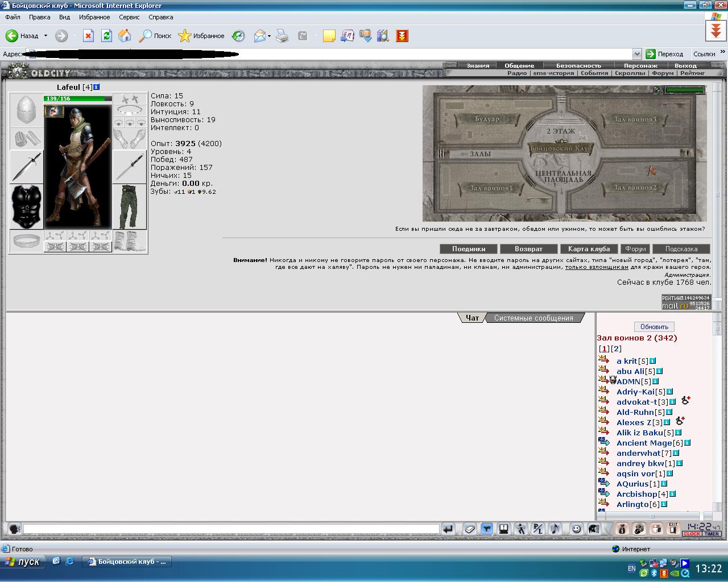Open the Скроллы submenu link
Screen dimensions: 728x582
tap(630, 73)
